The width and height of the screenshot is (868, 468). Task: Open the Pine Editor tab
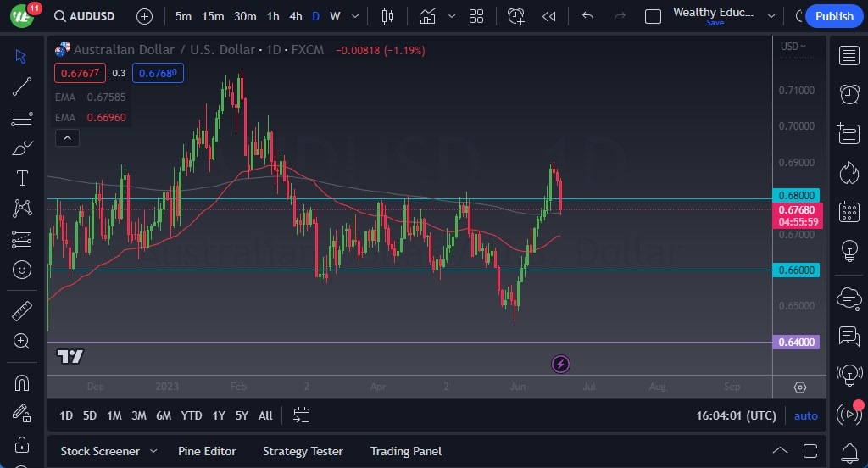(207, 451)
